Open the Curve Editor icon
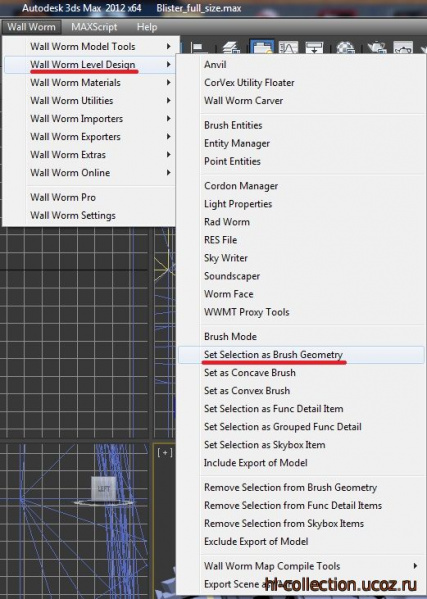The image size is (427, 599). coord(288,47)
